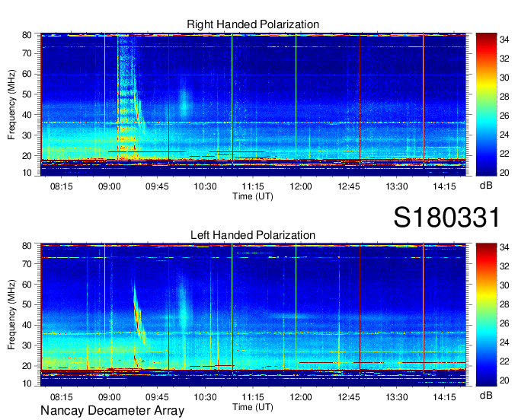Viewport: 518px width, 420px height.
Task: Click the "dB" label under Right Handed colorbar
Action: pos(486,186)
